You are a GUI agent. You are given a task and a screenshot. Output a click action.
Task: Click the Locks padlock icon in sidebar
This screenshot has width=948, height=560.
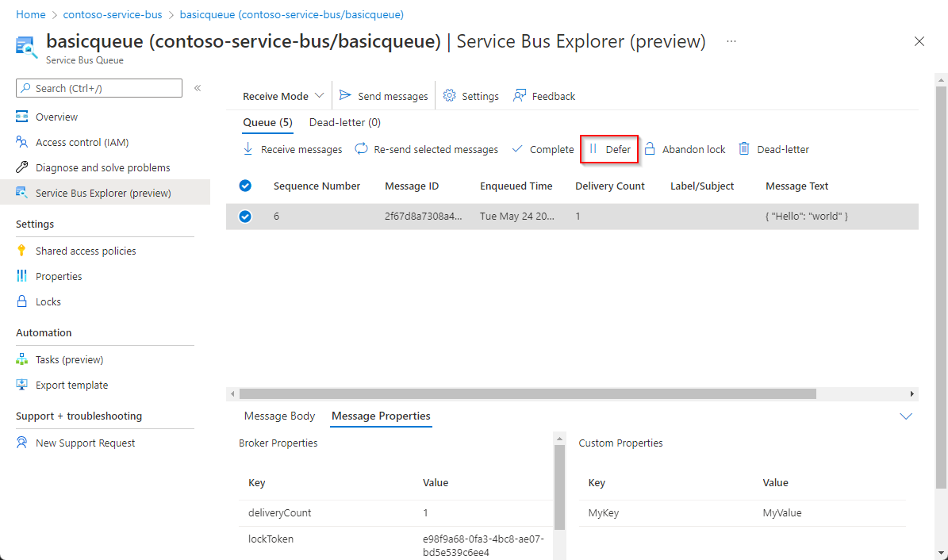tap(21, 301)
